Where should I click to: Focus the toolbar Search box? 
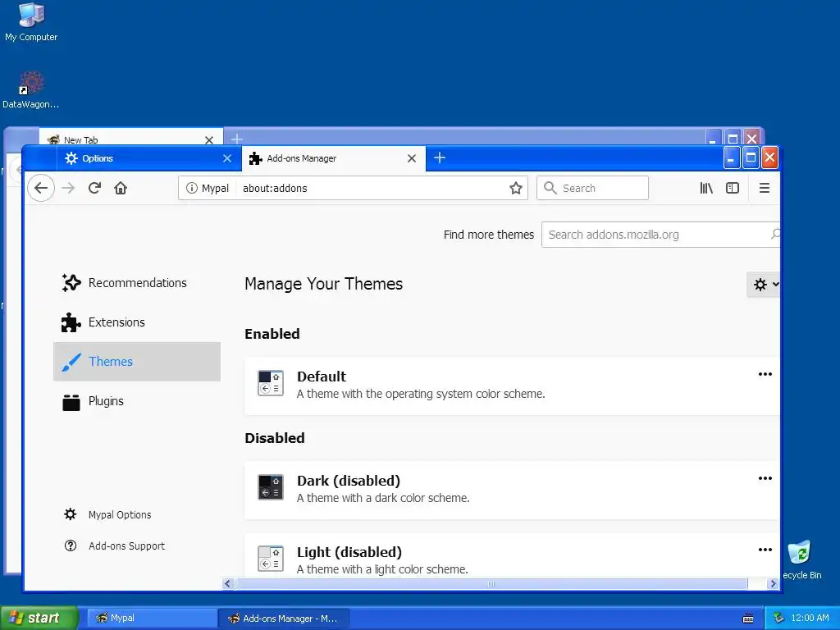click(592, 188)
